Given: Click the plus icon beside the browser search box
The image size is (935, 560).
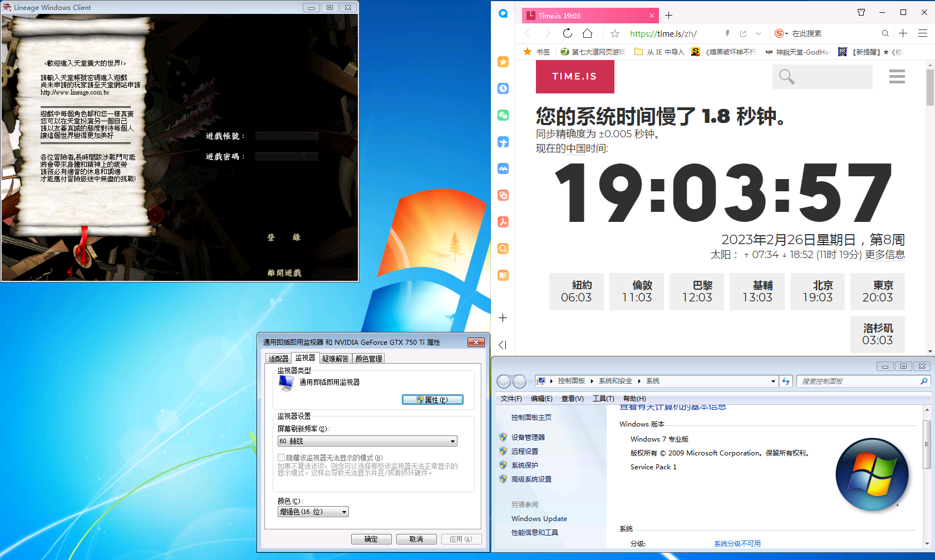Looking at the screenshot, I should click(x=903, y=33).
